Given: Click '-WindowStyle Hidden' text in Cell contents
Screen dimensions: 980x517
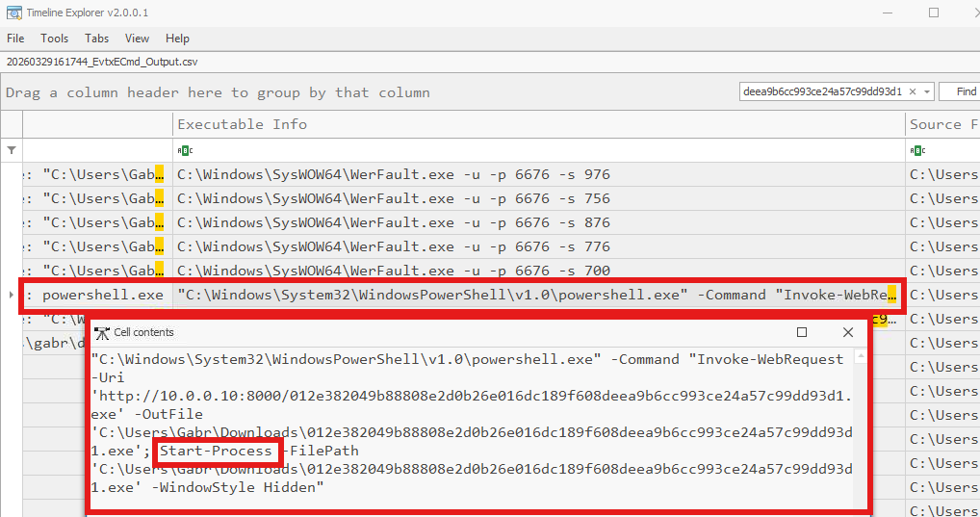Looking at the screenshot, I should tap(238, 487).
